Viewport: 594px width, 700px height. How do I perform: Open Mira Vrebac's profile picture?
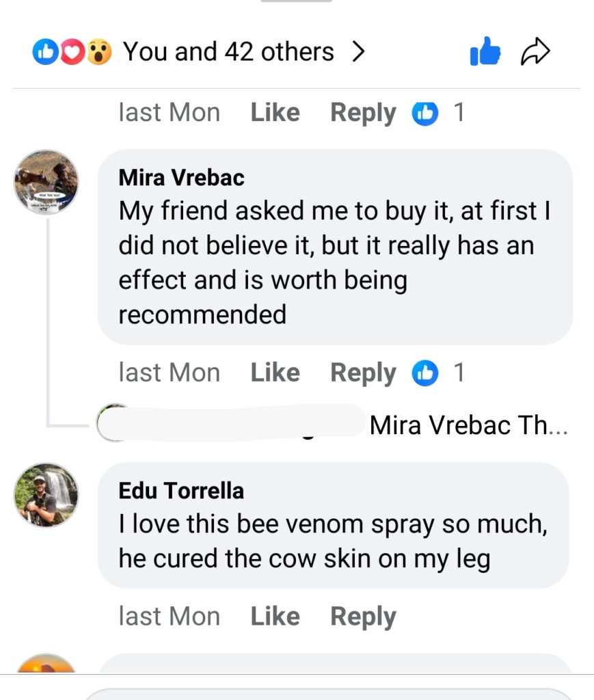coord(46,182)
